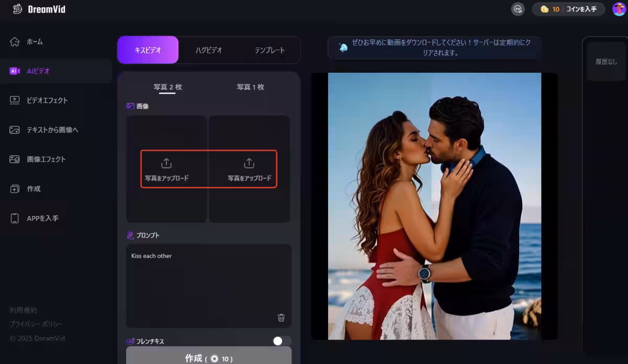This screenshot has height=364, width=628.
Task: Click the user profile avatar
Action: click(x=619, y=9)
